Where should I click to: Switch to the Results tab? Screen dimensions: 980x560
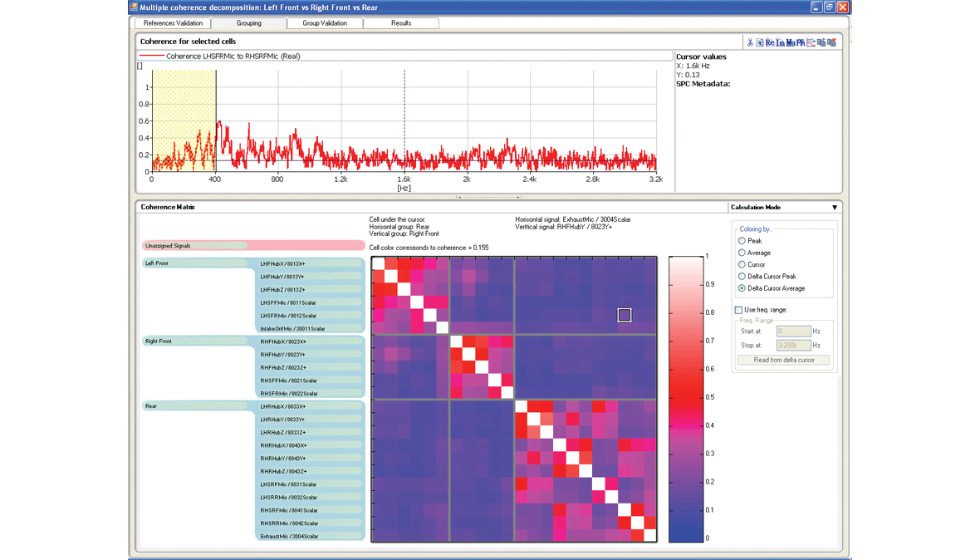pyautogui.click(x=401, y=22)
